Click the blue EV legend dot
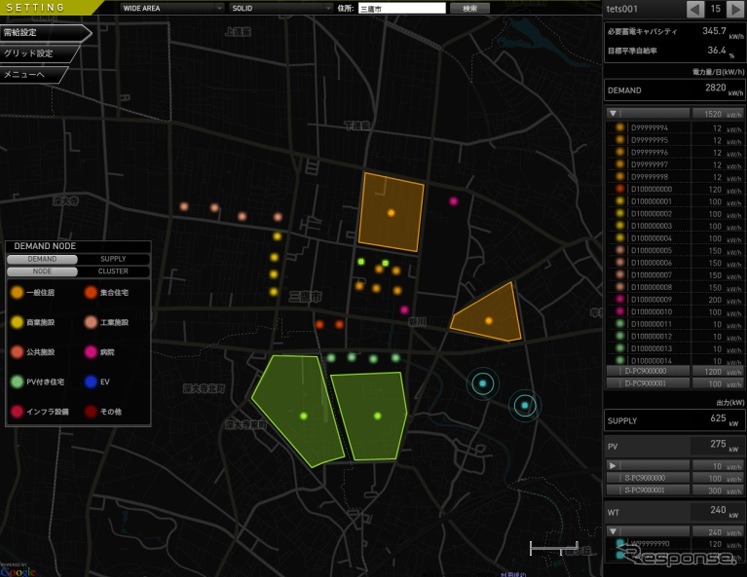 tap(91, 382)
